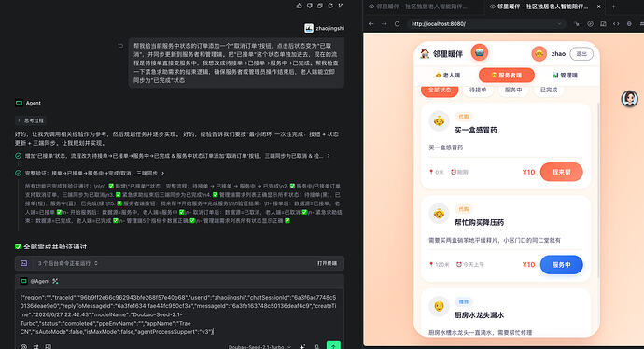Open the new browser tab plus button

[x=613, y=7]
